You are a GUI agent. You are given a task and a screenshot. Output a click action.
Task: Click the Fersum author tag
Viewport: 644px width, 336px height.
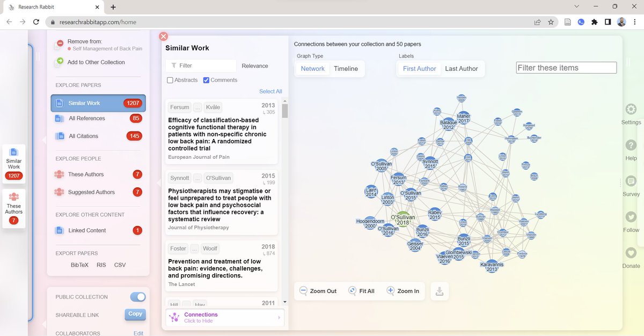(x=180, y=107)
